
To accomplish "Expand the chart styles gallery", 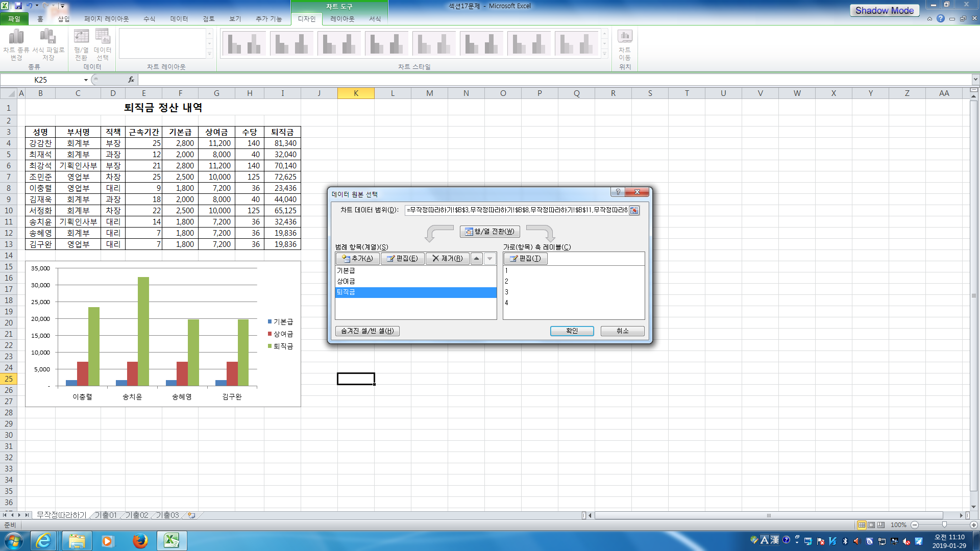I will point(605,54).
